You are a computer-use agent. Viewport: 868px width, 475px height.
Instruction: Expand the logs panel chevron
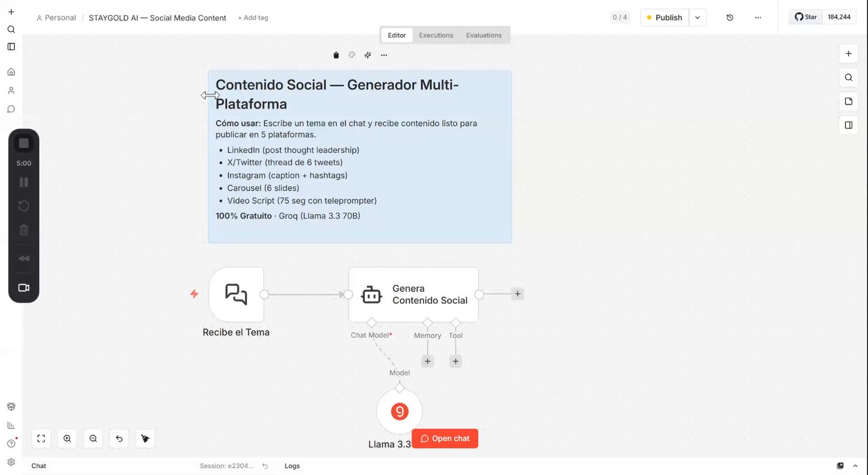(855, 465)
